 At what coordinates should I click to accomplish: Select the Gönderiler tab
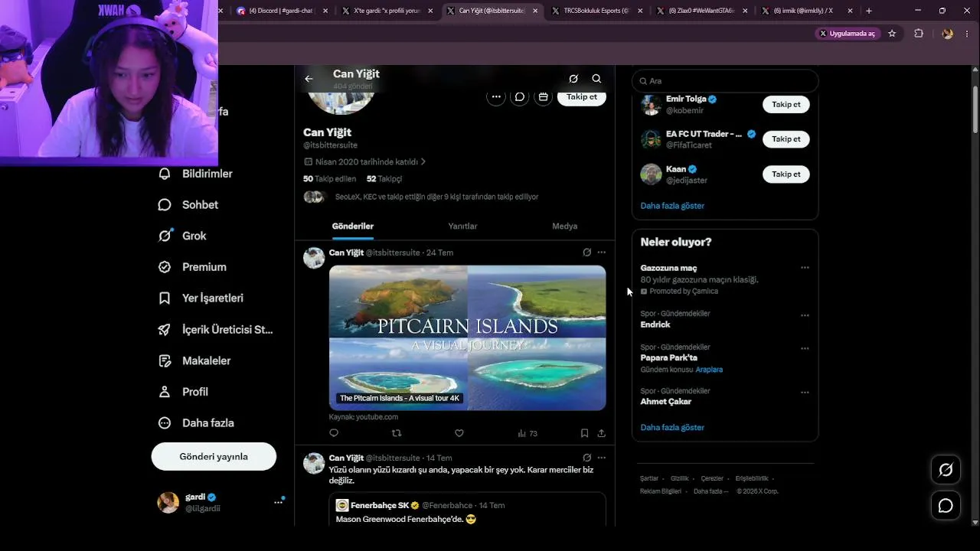coord(353,227)
